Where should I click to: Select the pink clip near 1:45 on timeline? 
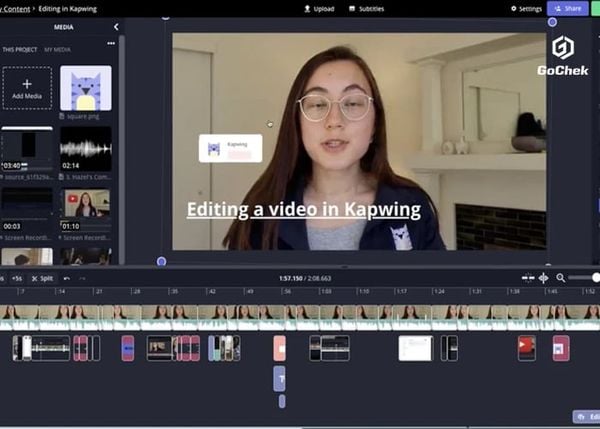point(561,348)
